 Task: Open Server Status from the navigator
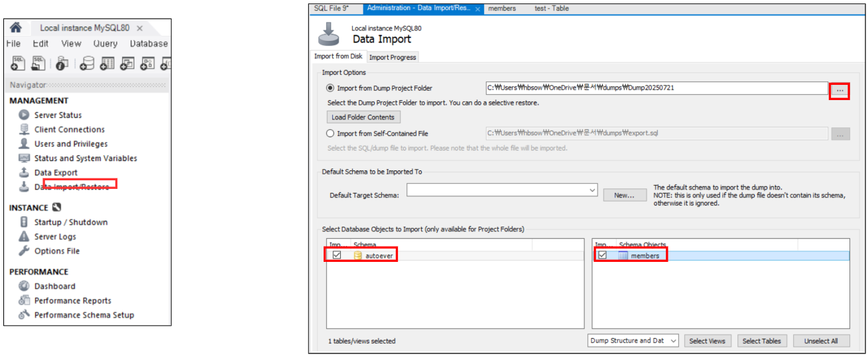[x=58, y=115]
